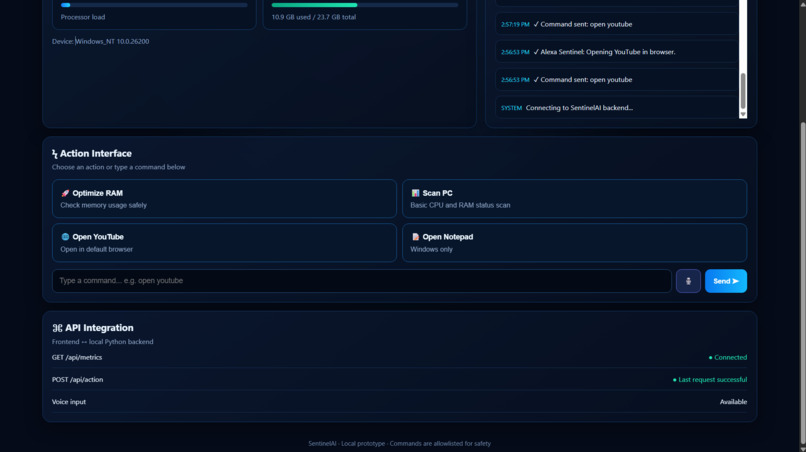Click the chart icon on Scan PC
This screenshot has width=806, height=452.
pyautogui.click(x=415, y=193)
